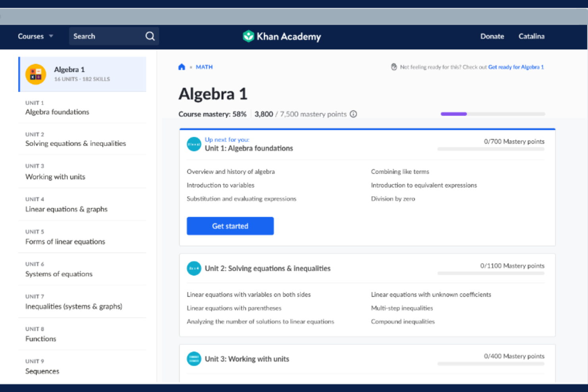The image size is (588, 392).
Task: Click the 'Up next for you:' label
Action: (x=227, y=139)
